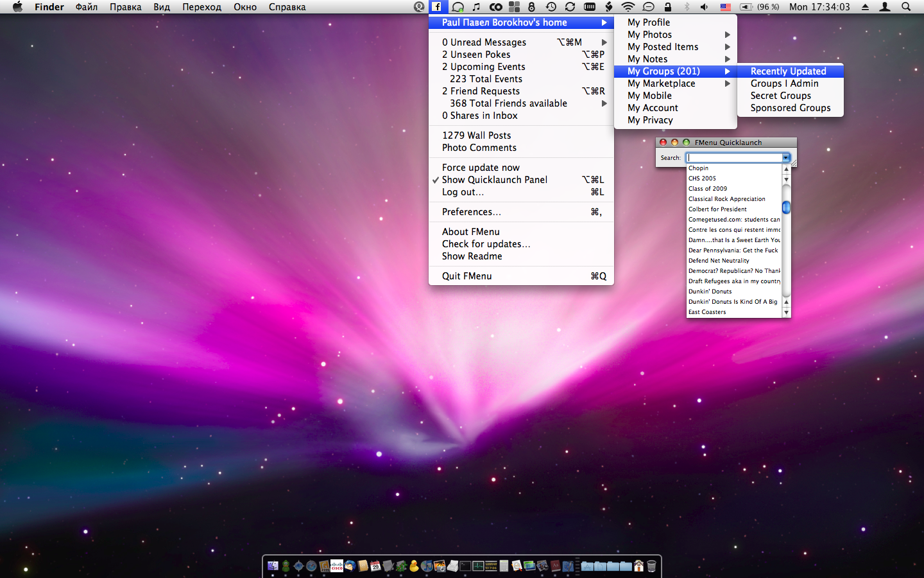924x578 pixels.
Task: Click the Finder icon in the Dock
Action: pyautogui.click(x=273, y=566)
